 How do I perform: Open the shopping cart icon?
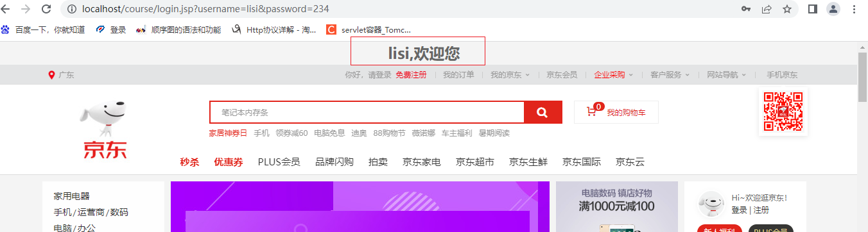pyautogui.click(x=591, y=112)
